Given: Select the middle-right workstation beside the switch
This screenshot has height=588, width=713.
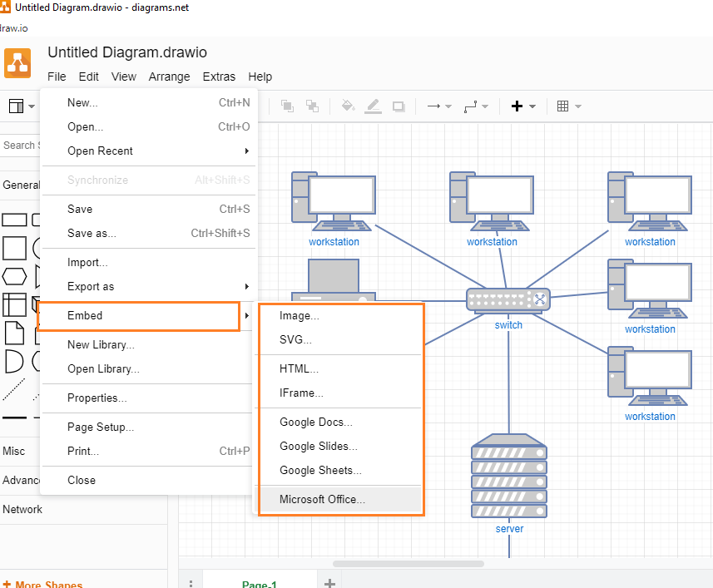Looking at the screenshot, I should coord(650,289).
